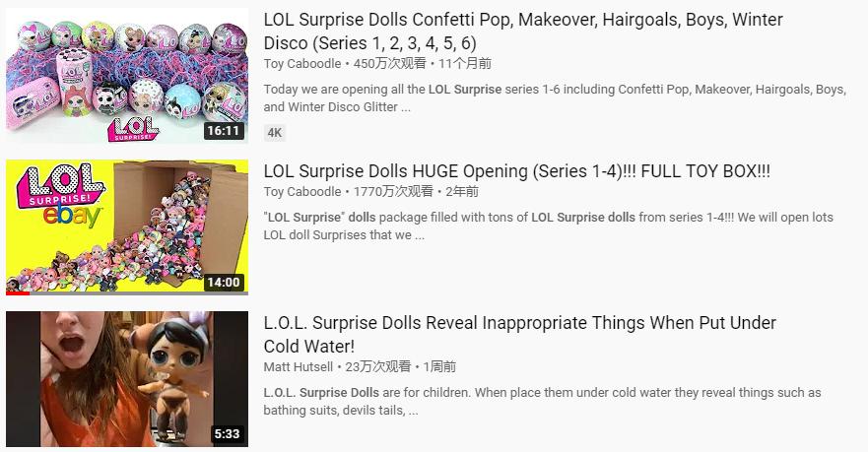
Task: Open the Cold Water video thumbnail
Action: click(x=127, y=379)
